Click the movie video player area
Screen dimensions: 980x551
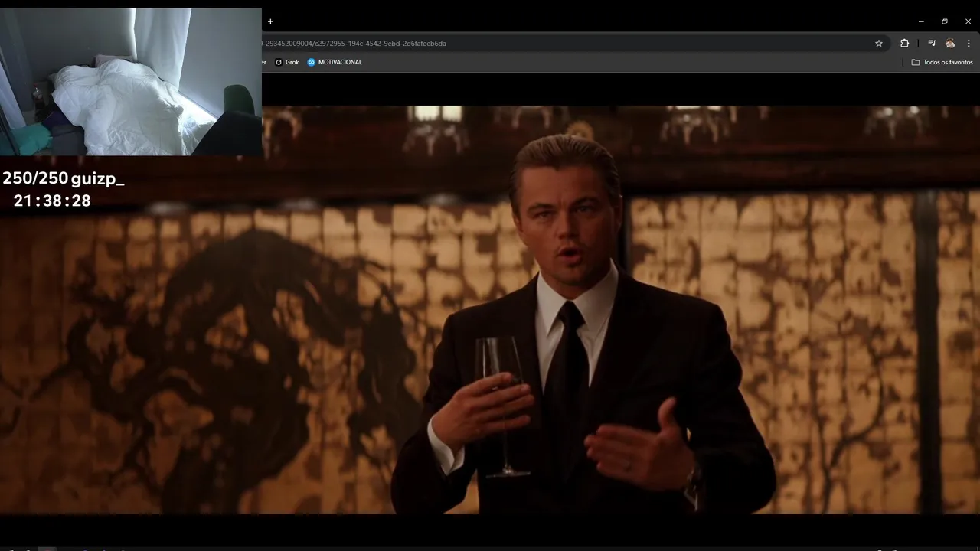click(x=490, y=309)
